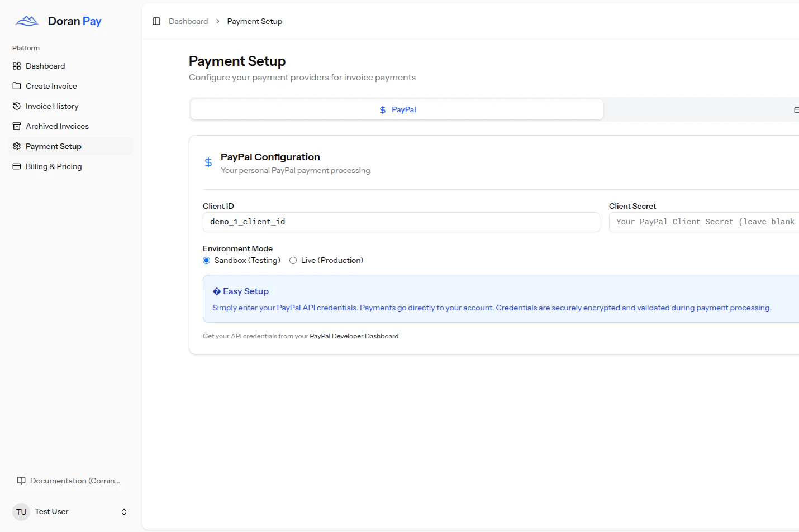Expand the Test User account menu
Screen dimensions: 799x532
[123, 511]
